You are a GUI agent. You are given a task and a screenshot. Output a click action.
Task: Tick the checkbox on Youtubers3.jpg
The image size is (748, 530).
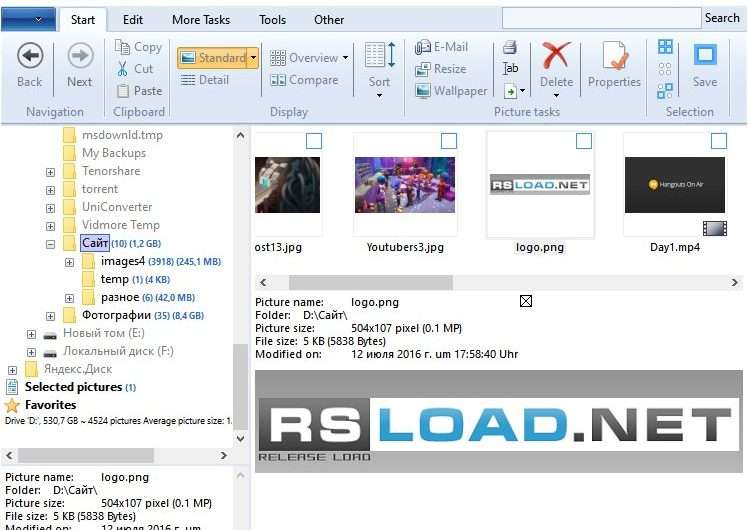pyautogui.click(x=448, y=141)
